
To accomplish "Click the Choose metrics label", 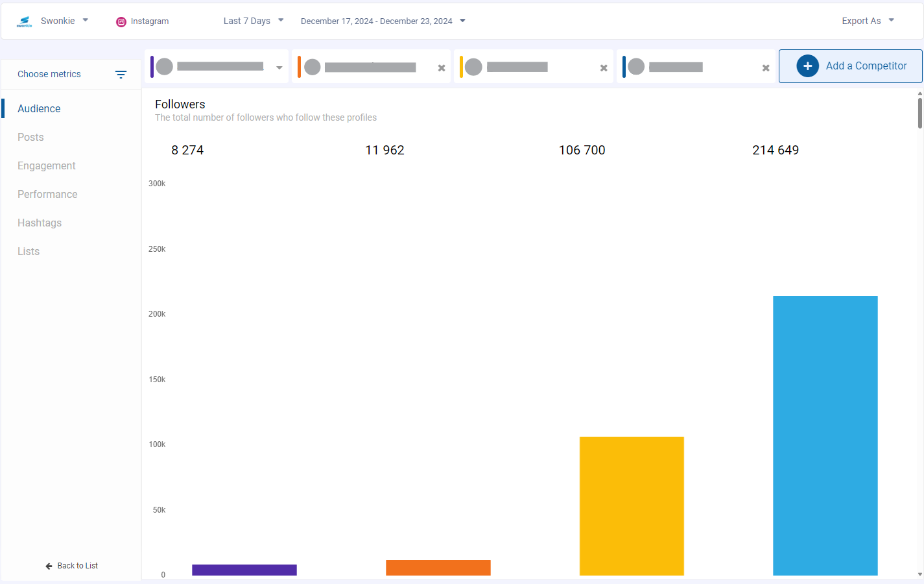I will coord(49,74).
